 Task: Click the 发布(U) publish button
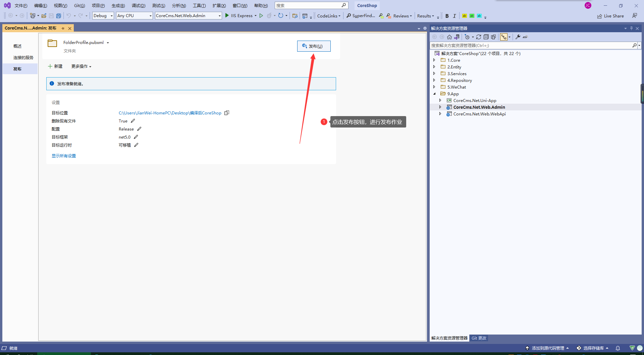314,46
